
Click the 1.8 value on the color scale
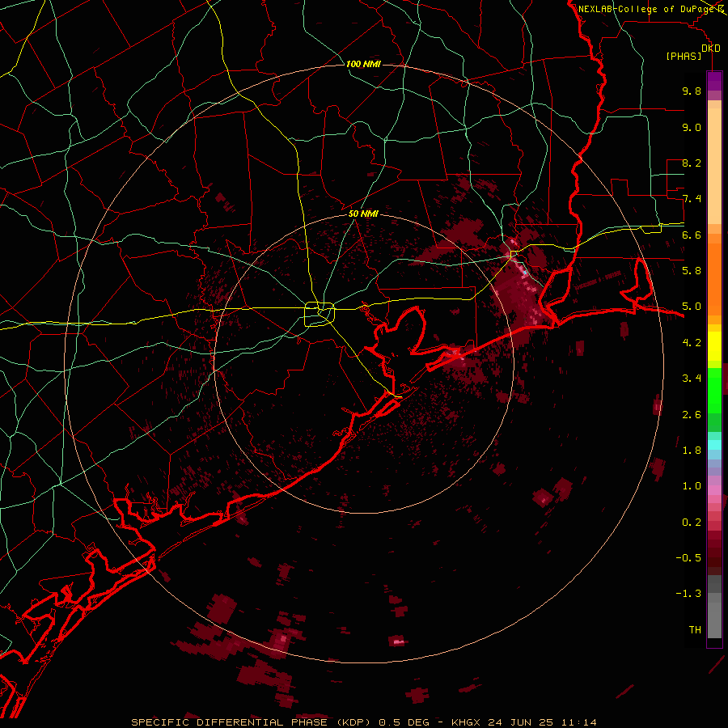692,451
